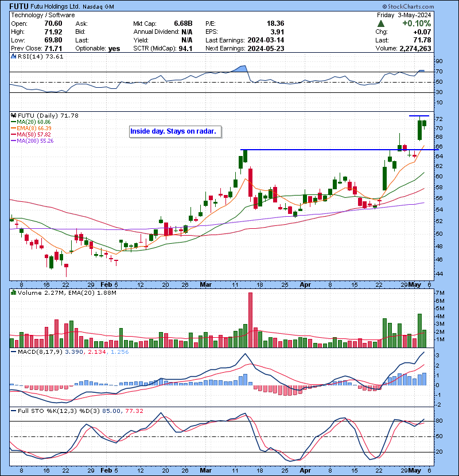
Task: Click the 'Feb' label on price chart axis
Action: tap(106, 285)
